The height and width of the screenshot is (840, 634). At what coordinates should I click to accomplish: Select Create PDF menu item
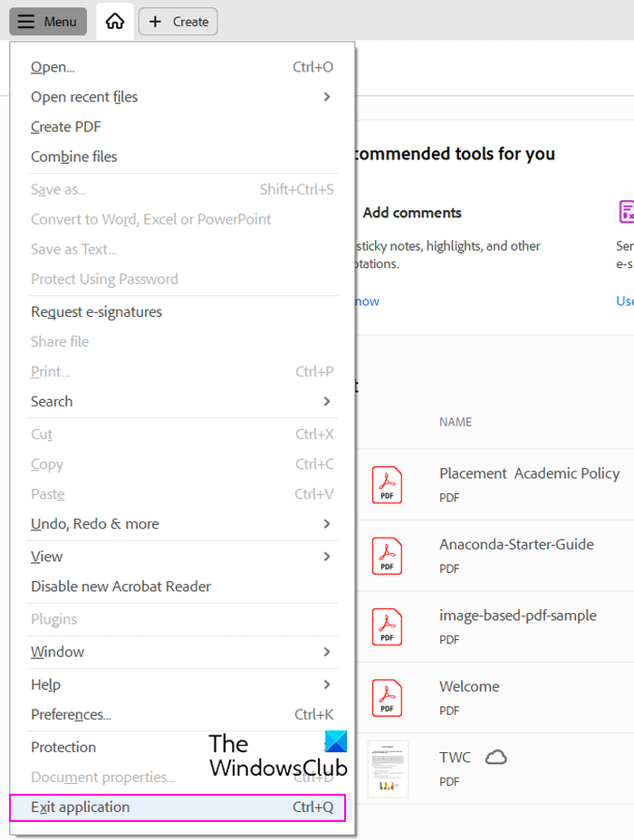pos(66,127)
